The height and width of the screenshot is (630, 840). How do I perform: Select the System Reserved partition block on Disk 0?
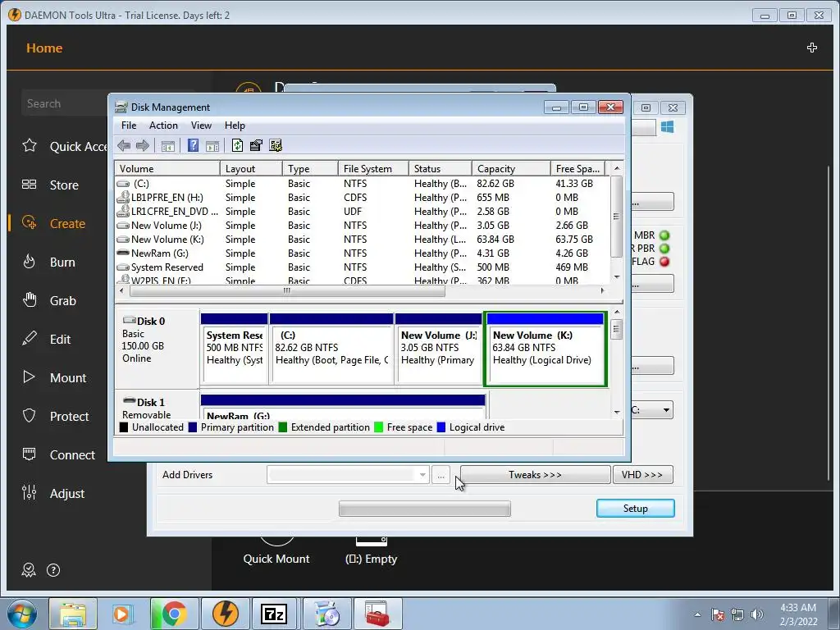pos(234,349)
